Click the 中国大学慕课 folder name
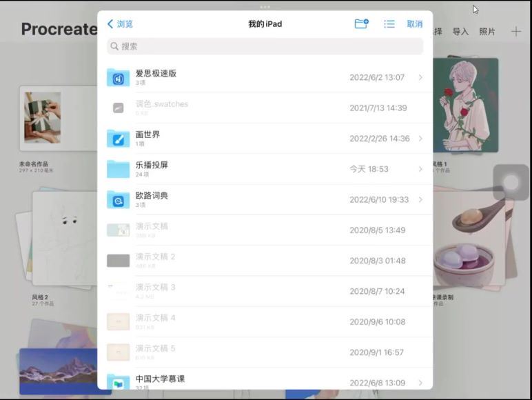The image size is (532, 400). point(160,379)
